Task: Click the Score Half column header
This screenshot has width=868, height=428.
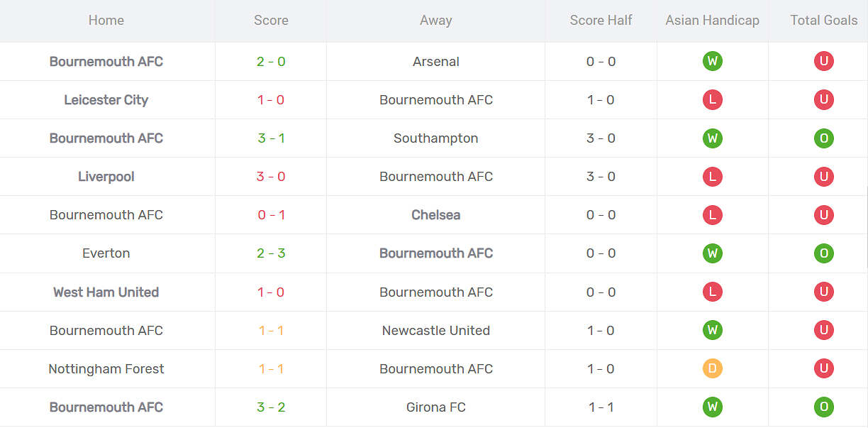Action: tap(601, 21)
